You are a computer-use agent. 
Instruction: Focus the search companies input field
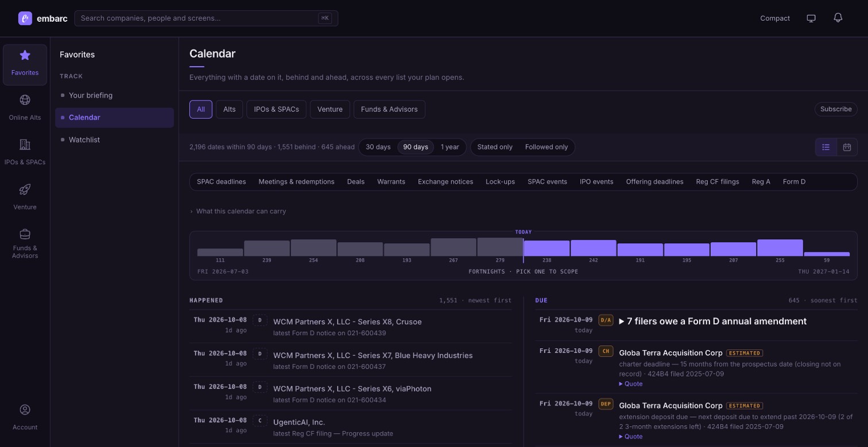tap(206, 18)
